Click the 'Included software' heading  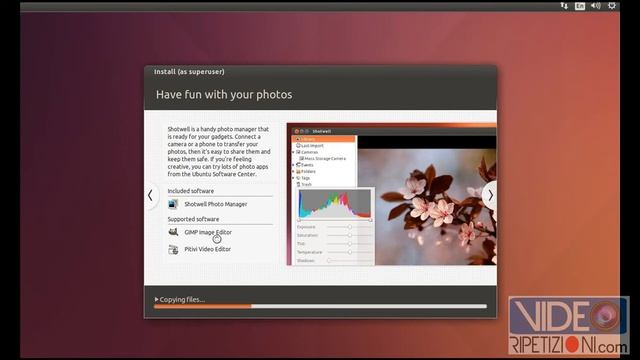click(191, 191)
